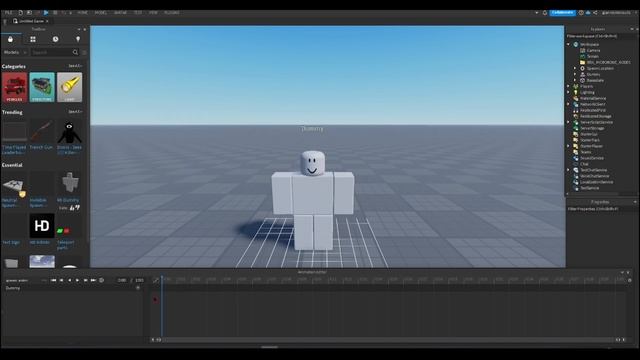
Task: Go to next keyframe in animation editor
Action: click(x=85, y=280)
